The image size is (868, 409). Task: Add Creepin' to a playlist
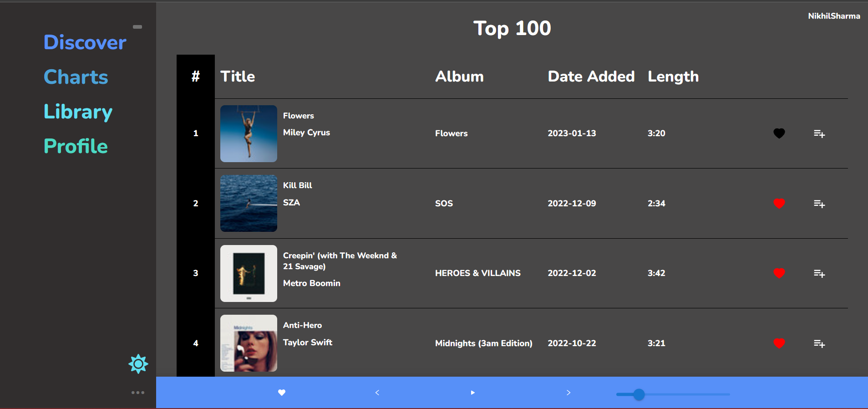tap(819, 274)
